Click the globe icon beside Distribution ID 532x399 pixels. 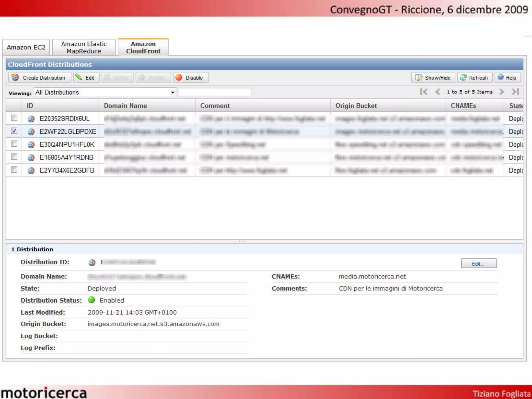[92, 263]
